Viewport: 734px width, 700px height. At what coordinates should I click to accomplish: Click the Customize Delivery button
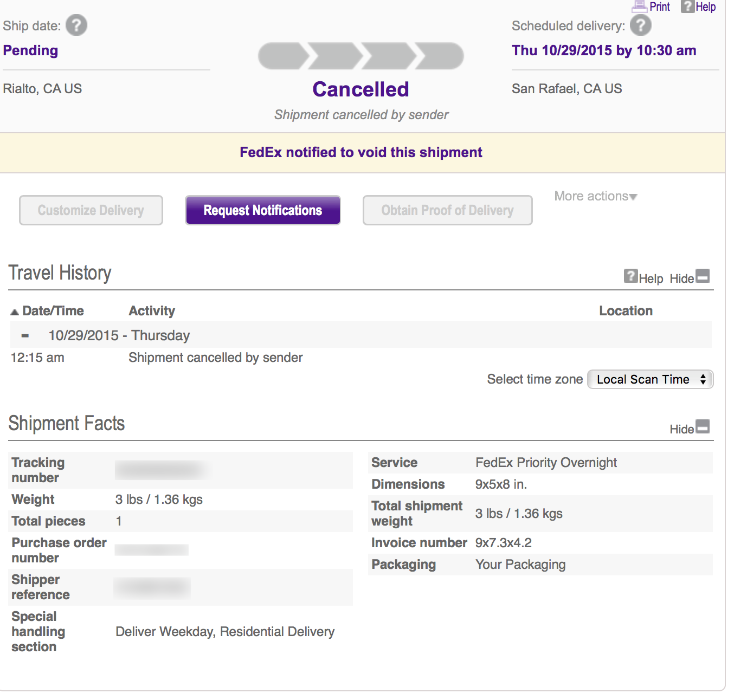point(91,210)
